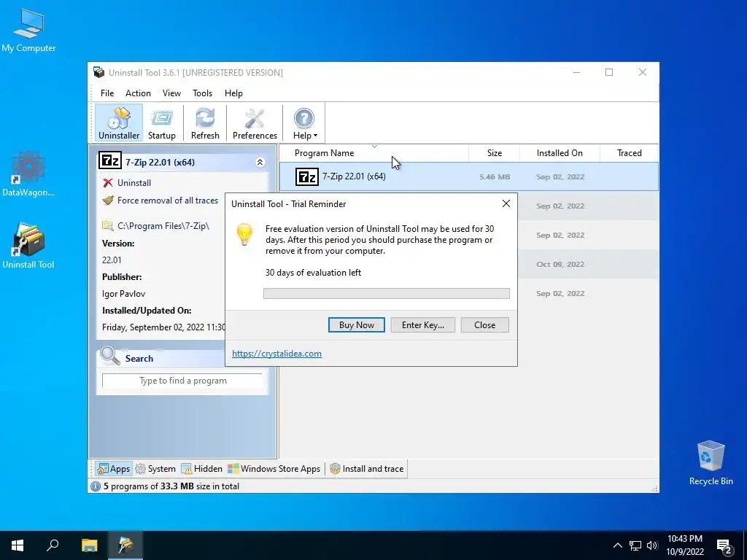The width and height of the screenshot is (747, 560).
Task: Click the 5.46 MB size cell
Action: pyautogui.click(x=495, y=176)
